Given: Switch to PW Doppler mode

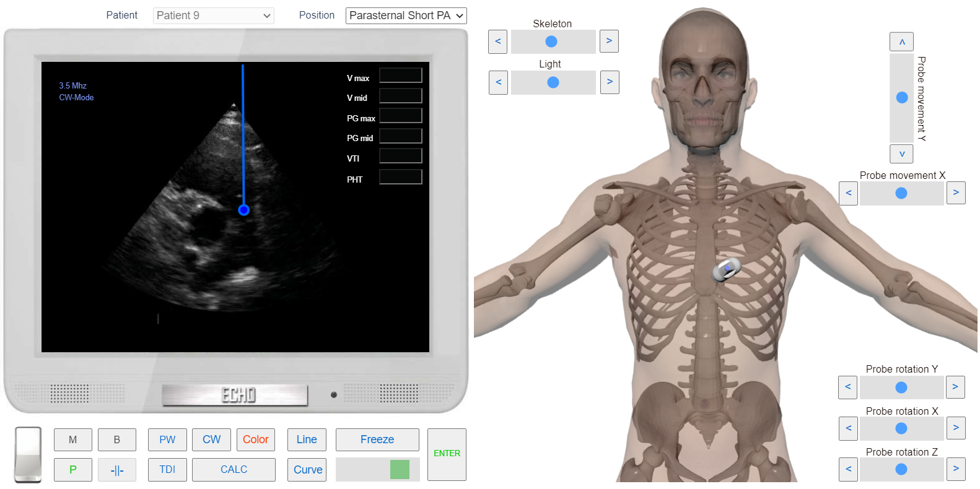Looking at the screenshot, I should click(x=167, y=439).
